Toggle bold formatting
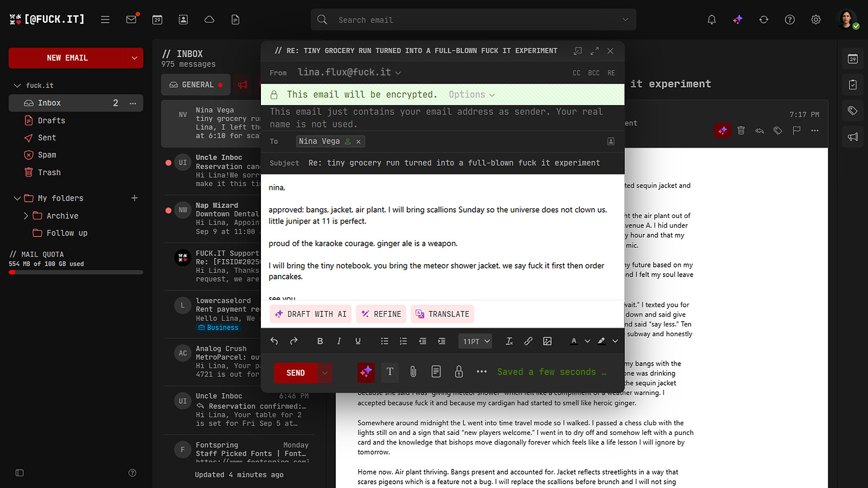 (320, 341)
